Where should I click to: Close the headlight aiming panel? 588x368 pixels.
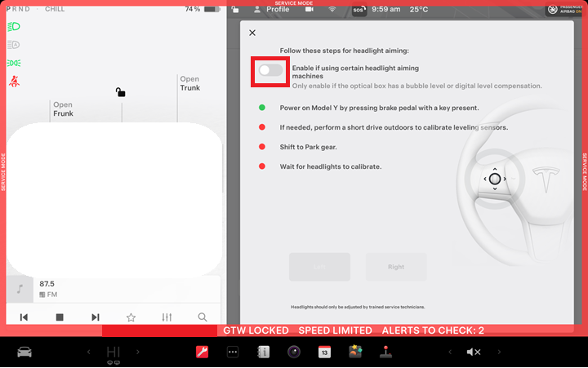pos(252,33)
